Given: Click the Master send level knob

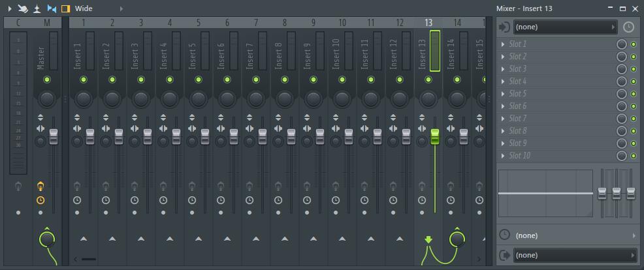Looking at the screenshot, I should click(x=47, y=239).
